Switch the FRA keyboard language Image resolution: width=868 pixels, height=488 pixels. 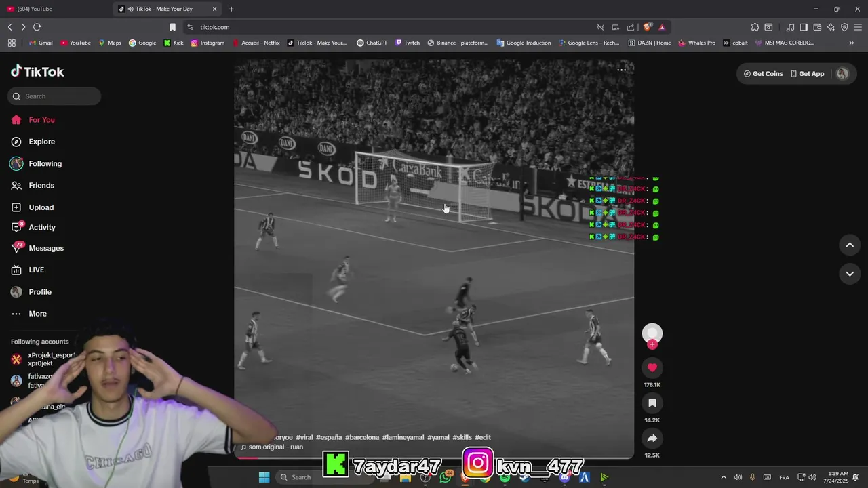[x=784, y=477]
